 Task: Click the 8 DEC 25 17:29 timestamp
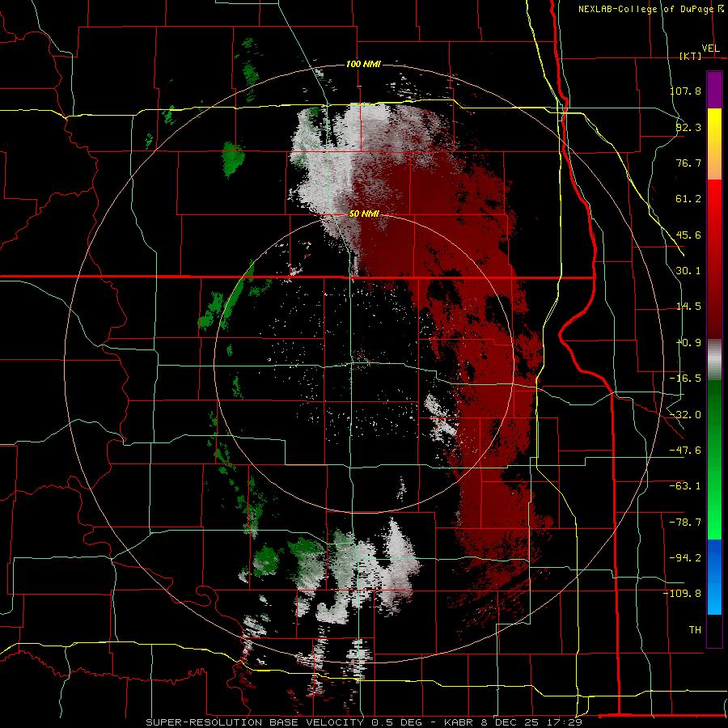click(x=533, y=722)
